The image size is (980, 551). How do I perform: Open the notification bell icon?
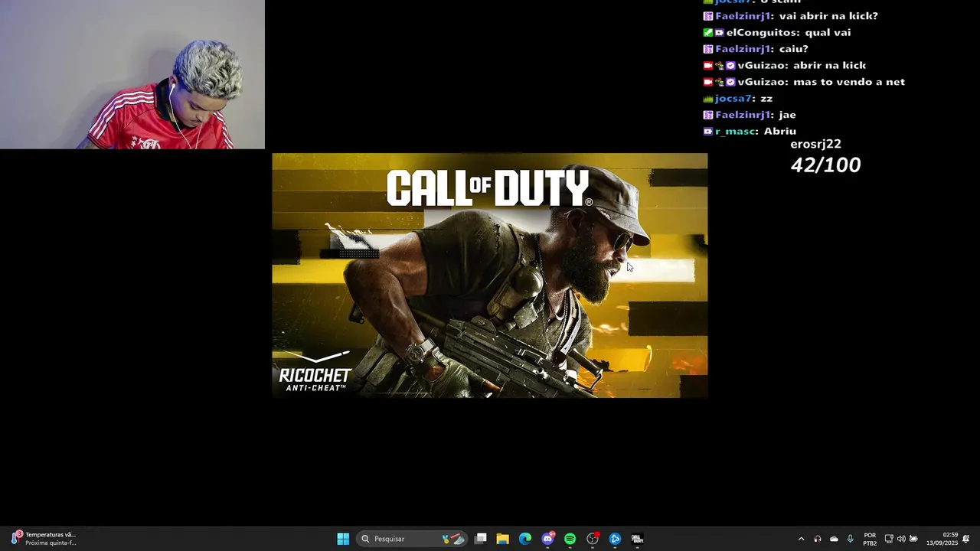[966, 539]
